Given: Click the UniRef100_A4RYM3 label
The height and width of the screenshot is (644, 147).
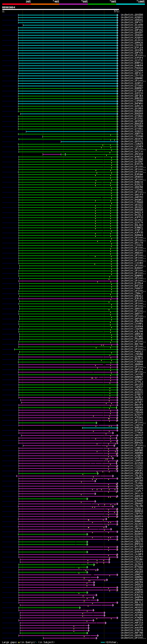Looking at the screenshot, I should (132, 197).
